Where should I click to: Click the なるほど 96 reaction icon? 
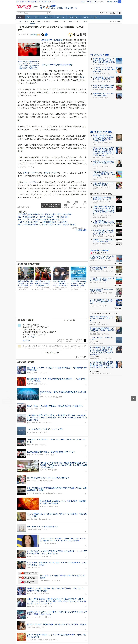point(70,340)
